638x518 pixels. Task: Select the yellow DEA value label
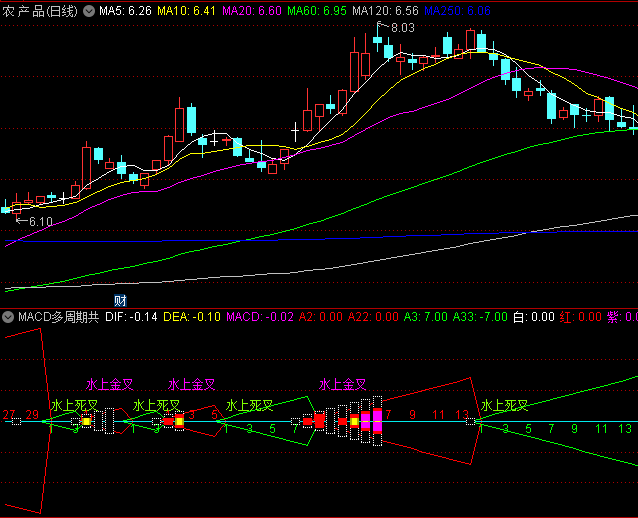192,317
